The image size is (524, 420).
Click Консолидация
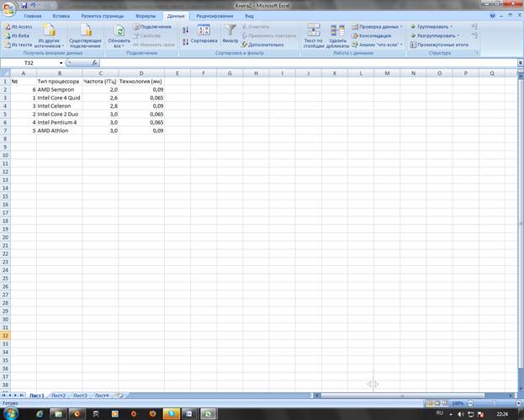[372, 35]
